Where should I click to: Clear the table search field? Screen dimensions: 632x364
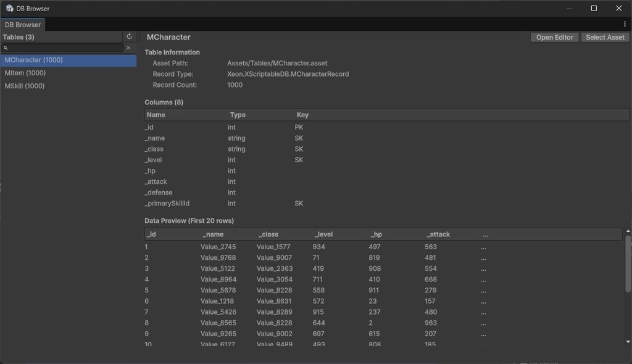(128, 48)
